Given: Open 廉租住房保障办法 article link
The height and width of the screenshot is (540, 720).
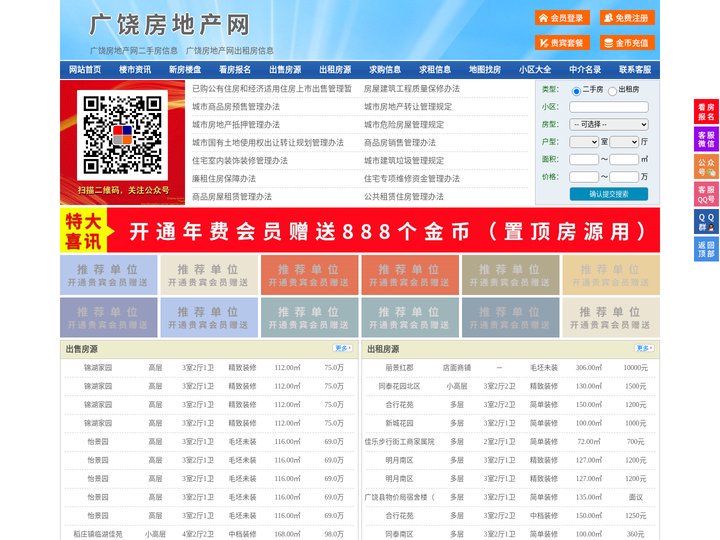Looking at the screenshot, I should point(224,179).
